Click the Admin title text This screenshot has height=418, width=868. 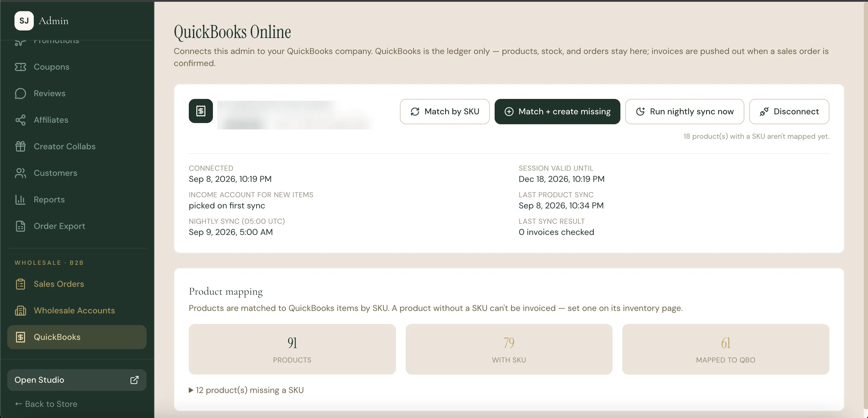[54, 21]
